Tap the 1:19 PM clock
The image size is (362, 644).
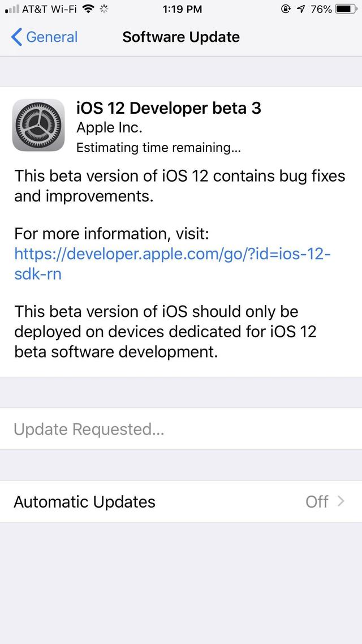pyautogui.click(x=182, y=9)
